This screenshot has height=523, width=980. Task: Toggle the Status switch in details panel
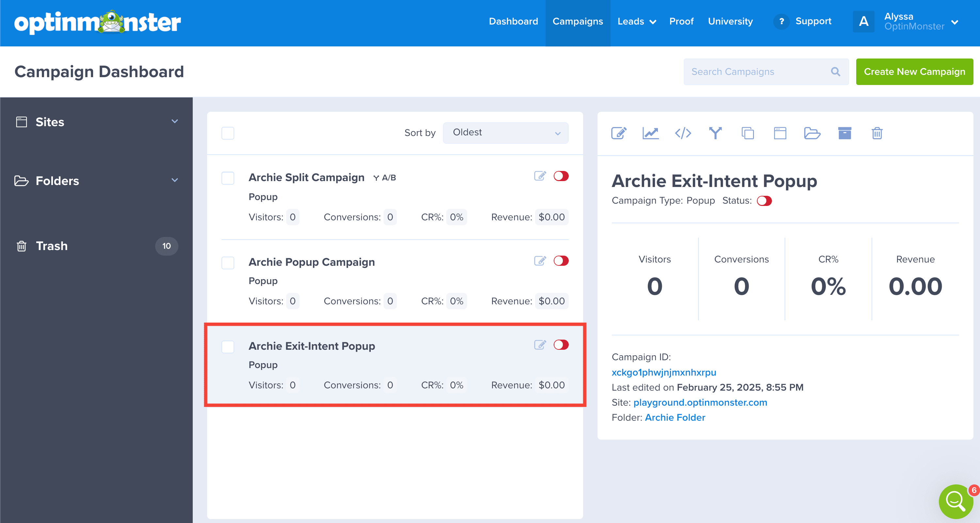764,201
